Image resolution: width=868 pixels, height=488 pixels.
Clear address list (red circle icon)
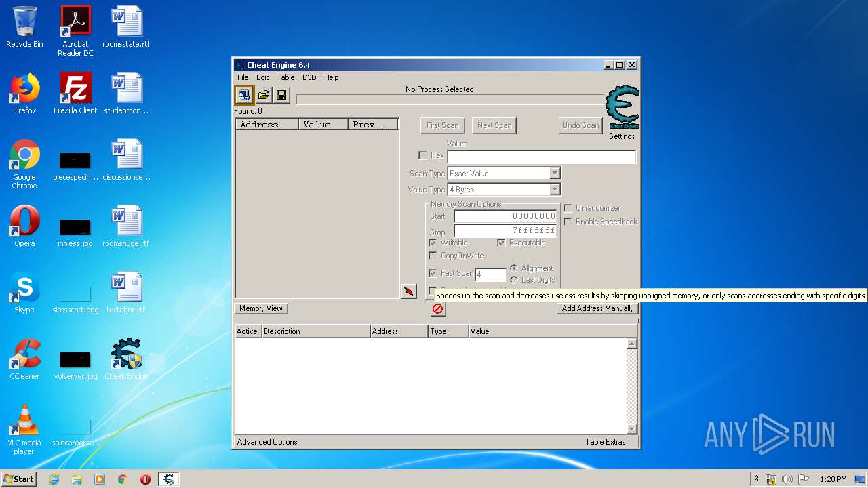438,309
